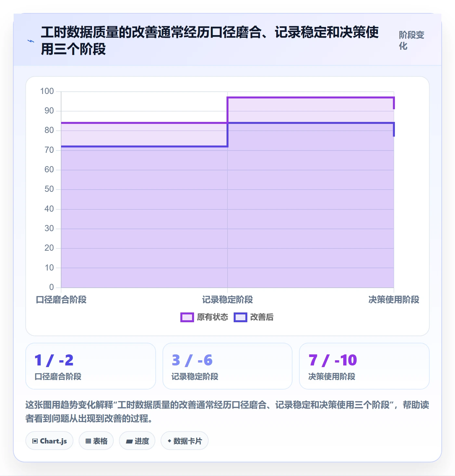
Task: Click the y-axis label 100
Action: 47,91
